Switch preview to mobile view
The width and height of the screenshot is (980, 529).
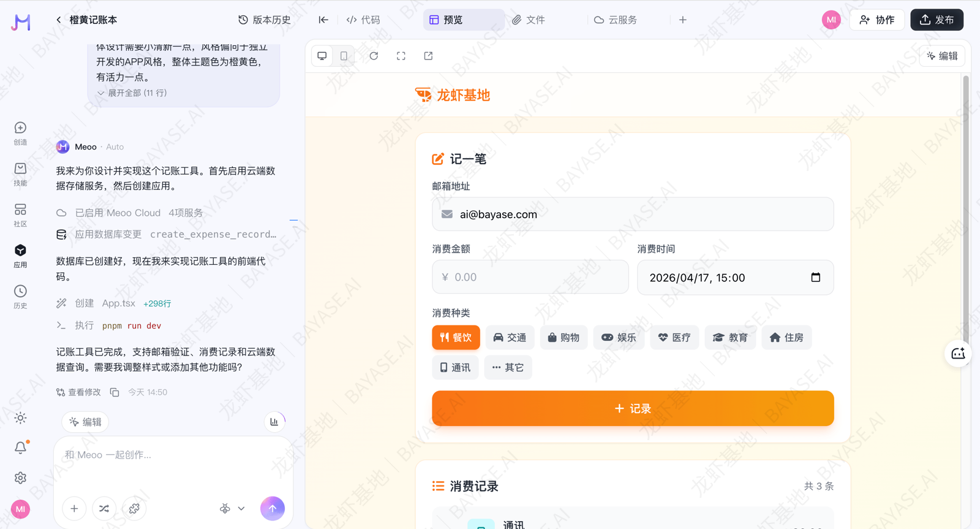(344, 56)
